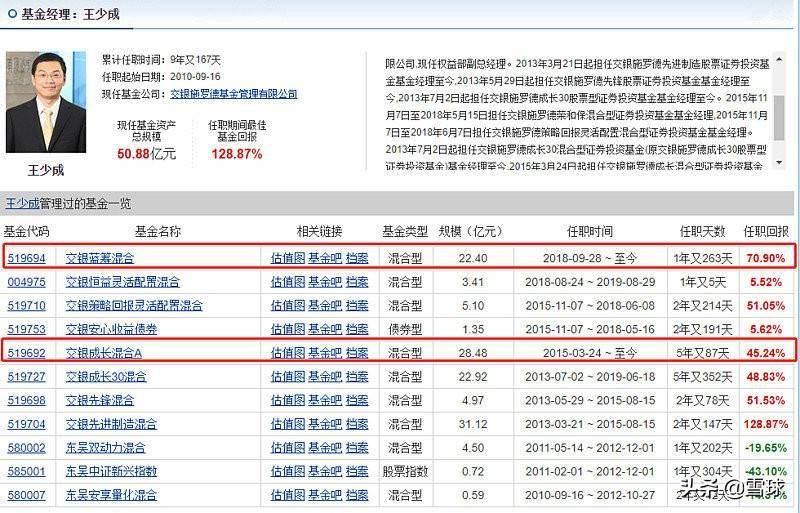Open 估值图 link for fund 519704
This screenshot has width=800, height=513.
tap(287, 424)
